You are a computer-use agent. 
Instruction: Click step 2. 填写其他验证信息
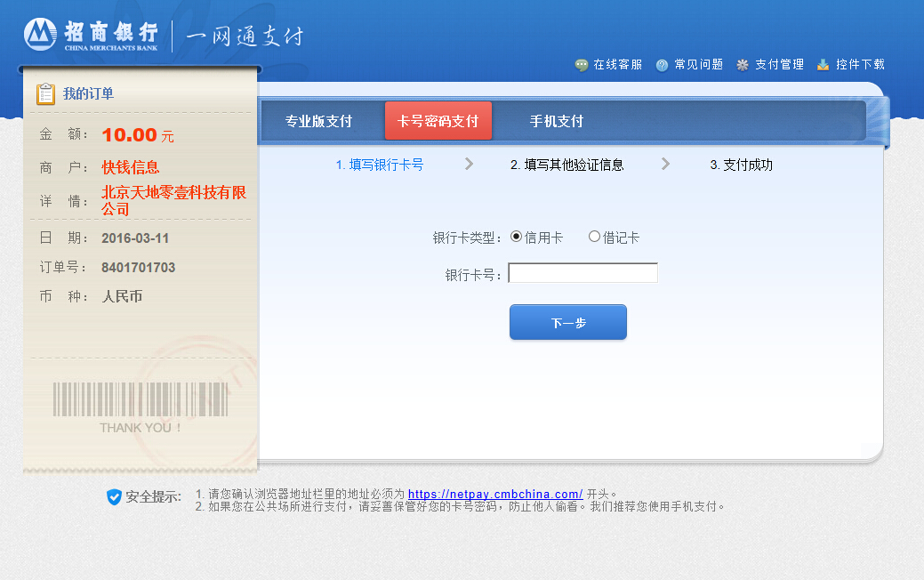pos(566,165)
